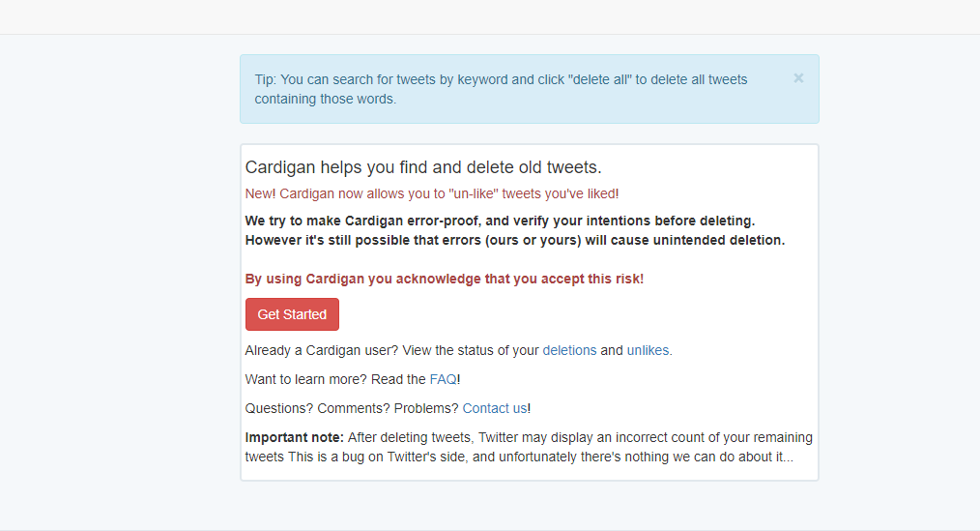Open the FAQ link
The image size is (980, 531).
pos(443,379)
